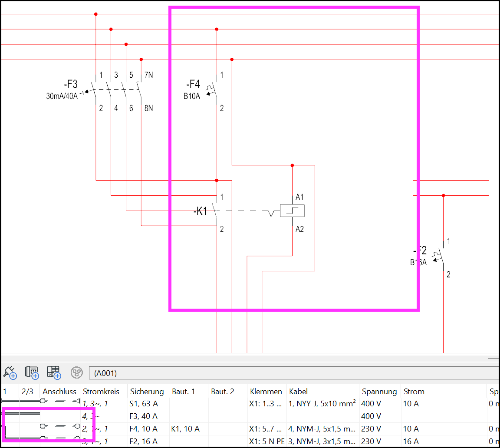The image size is (500, 448).
Task: Select the NYY-J, 5x10 mm² cable cell
Action: tap(322, 404)
